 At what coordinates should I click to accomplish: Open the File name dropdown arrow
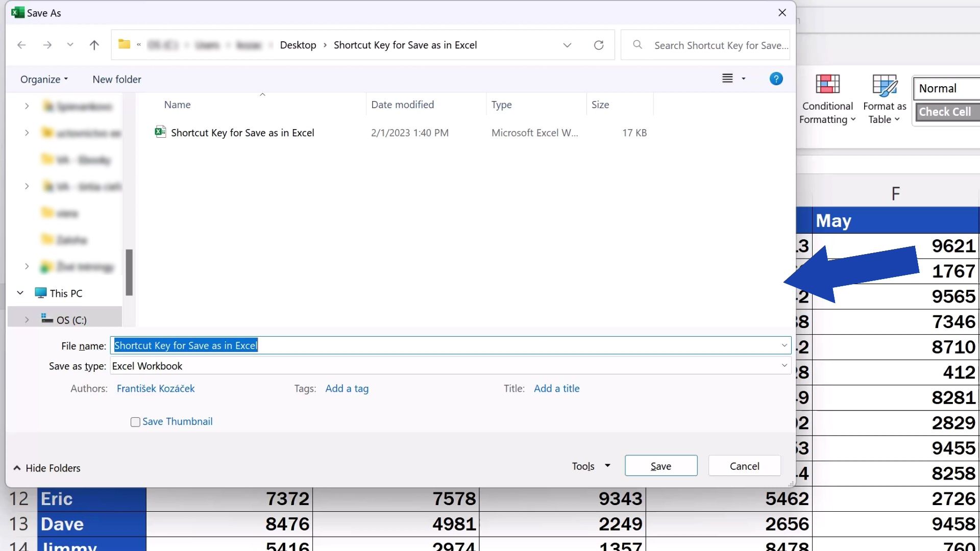pyautogui.click(x=784, y=345)
